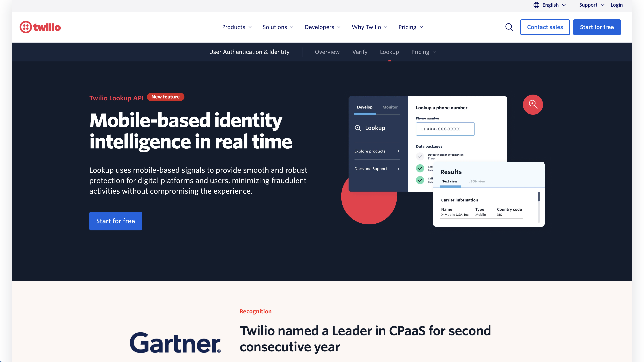This screenshot has width=644, height=362.
Task: Go to the Overview sub-nav item
Action: tap(327, 52)
